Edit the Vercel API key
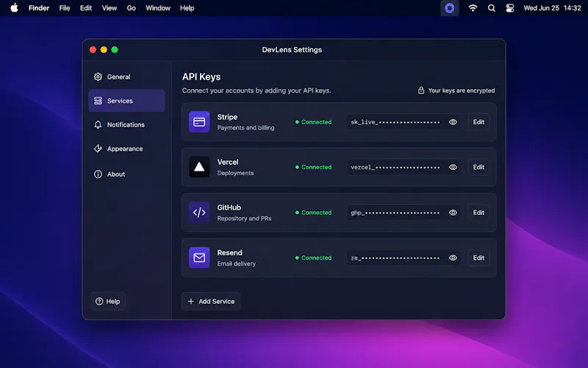This screenshot has width=588, height=368. tap(478, 167)
